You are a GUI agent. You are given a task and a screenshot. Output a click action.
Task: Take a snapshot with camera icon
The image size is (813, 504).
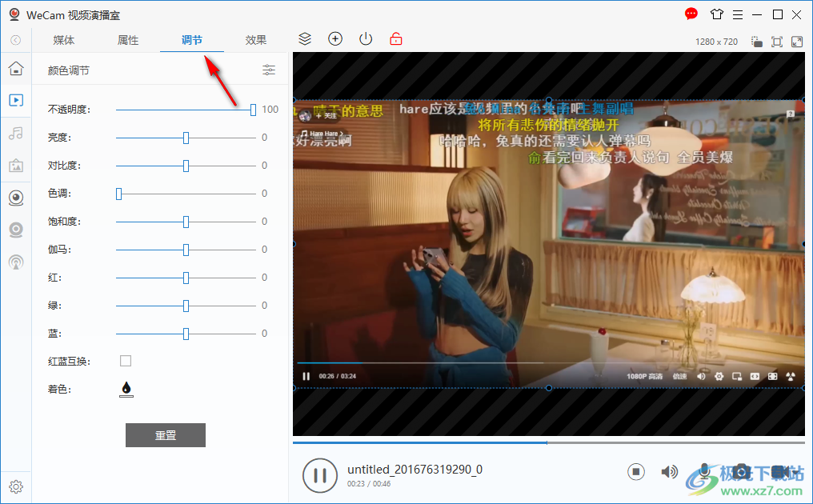coord(741,472)
